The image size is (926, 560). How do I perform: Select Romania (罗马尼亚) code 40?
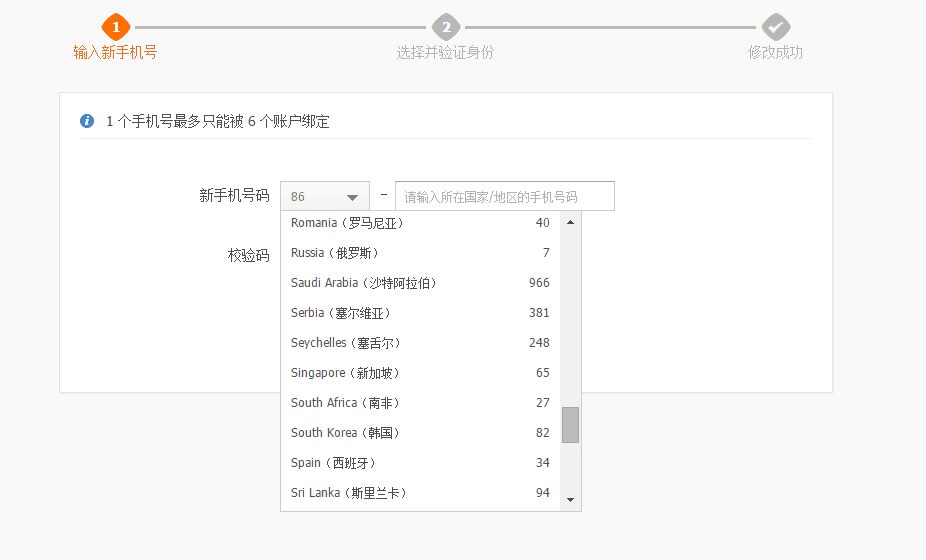point(420,223)
